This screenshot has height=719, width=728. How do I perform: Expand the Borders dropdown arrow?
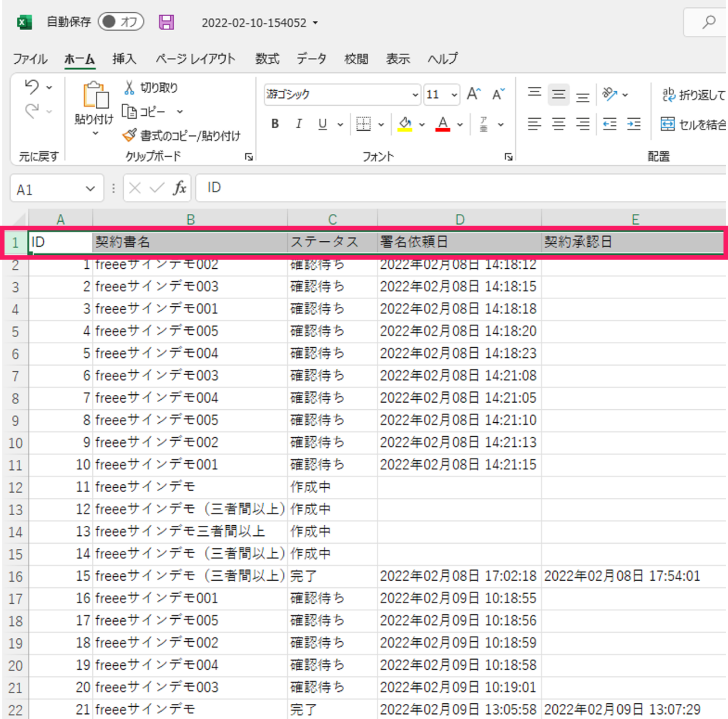[x=381, y=124]
